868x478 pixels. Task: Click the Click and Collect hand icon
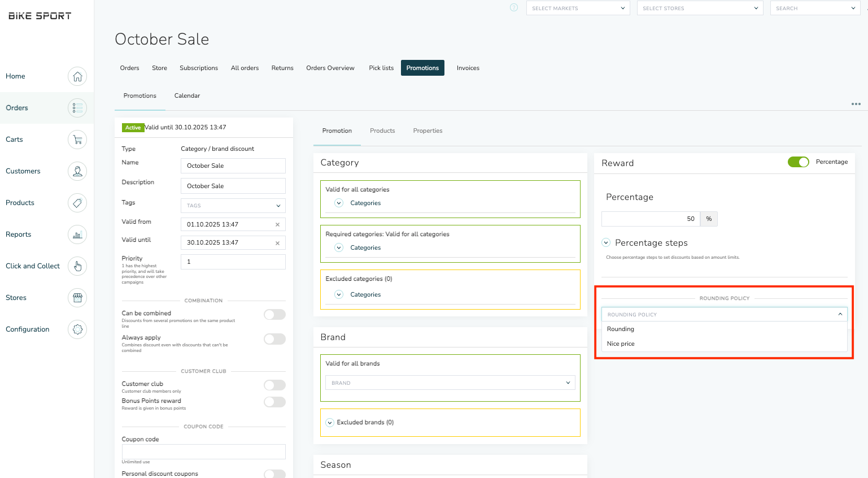coord(77,266)
